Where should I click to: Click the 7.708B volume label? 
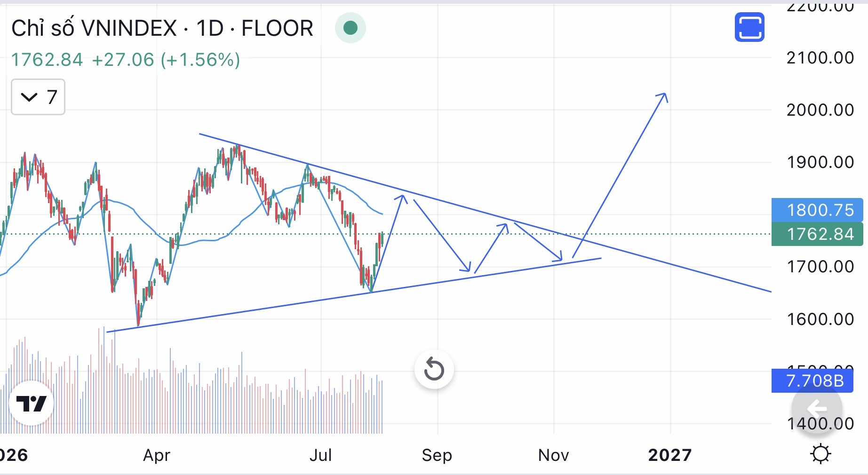(812, 380)
